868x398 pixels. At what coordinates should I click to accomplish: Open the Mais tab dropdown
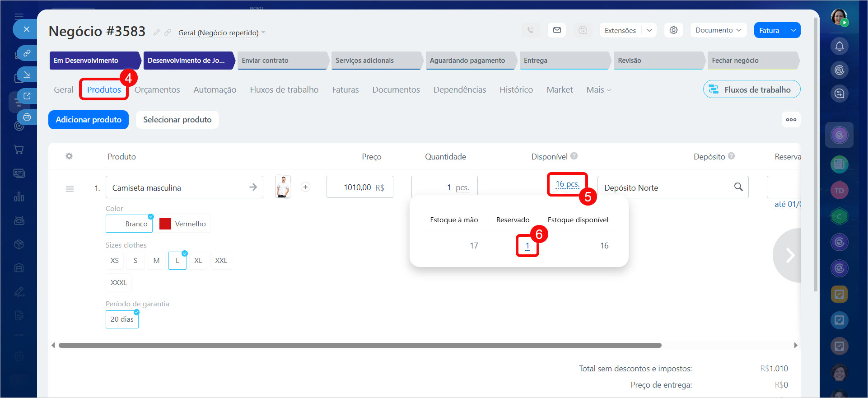click(x=598, y=90)
